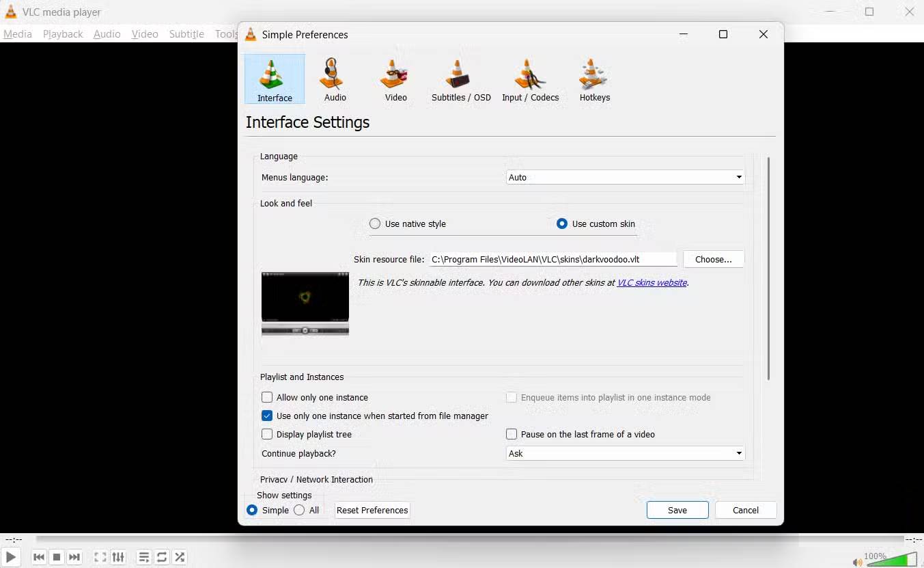Check Pause on the last frame of a video
The width and height of the screenshot is (924, 568).
pyautogui.click(x=511, y=434)
